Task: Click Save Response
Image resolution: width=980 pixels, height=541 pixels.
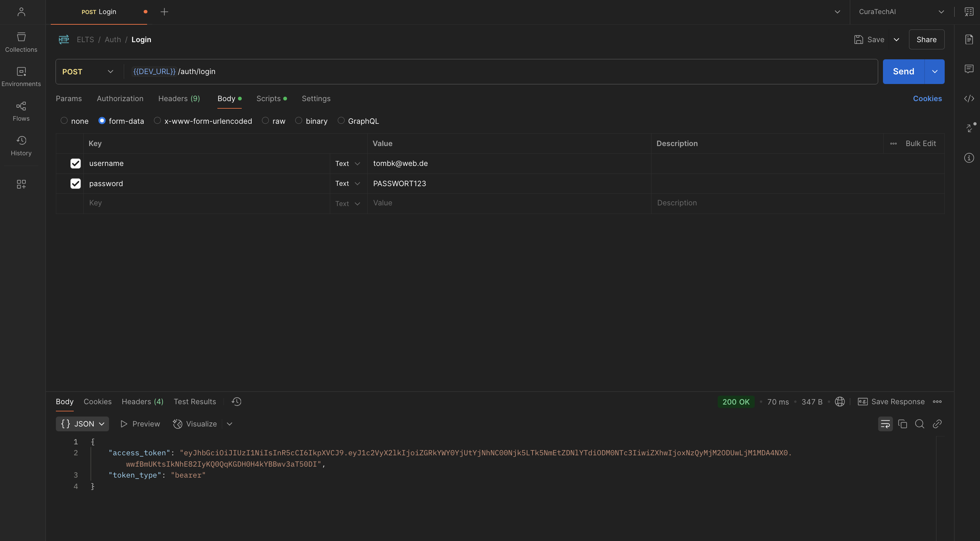Action: point(891,402)
